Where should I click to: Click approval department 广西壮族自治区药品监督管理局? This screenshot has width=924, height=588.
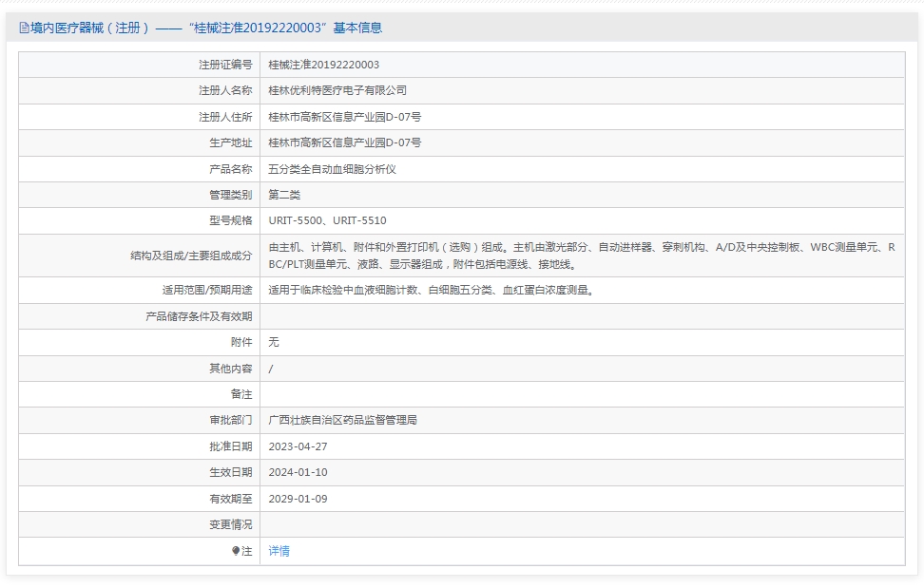[x=342, y=420]
